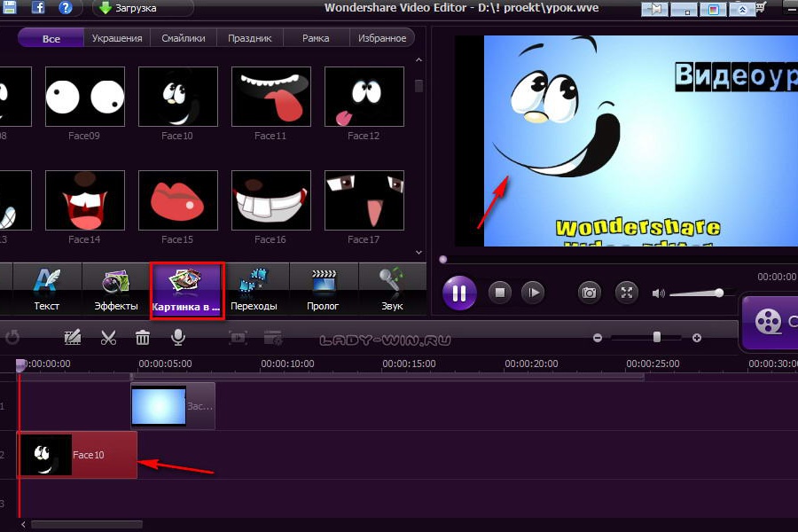
Task: Click the save project floppy icon
Action: [10, 6]
